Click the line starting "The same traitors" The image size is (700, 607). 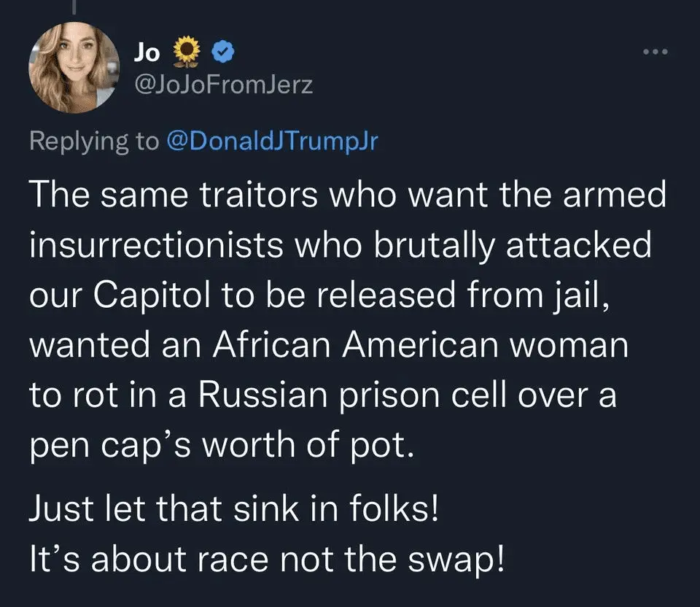click(x=348, y=196)
